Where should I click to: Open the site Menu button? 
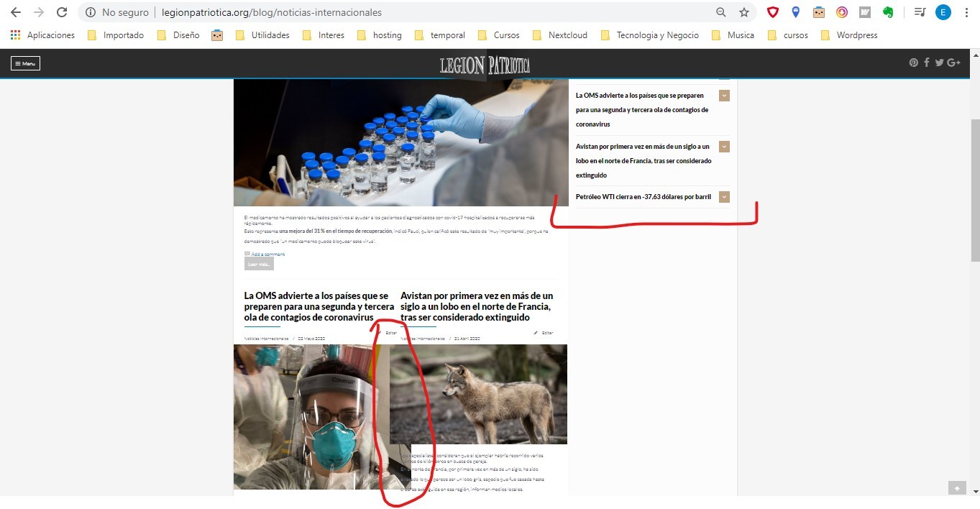point(25,63)
